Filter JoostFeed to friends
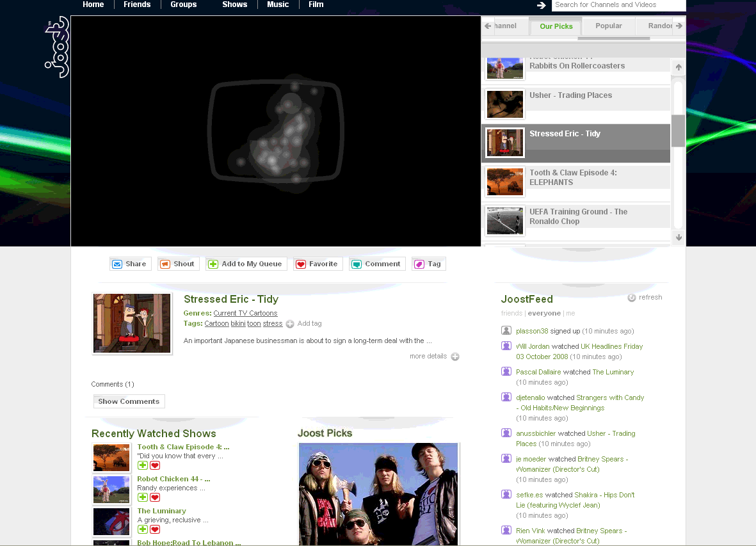The image size is (756, 546). pyautogui.click(x=511, y=314)
